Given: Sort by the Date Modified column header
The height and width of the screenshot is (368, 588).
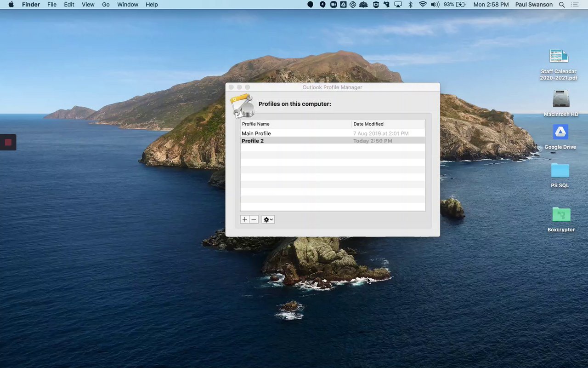Looking at the screenshot, I should (388, 124).
